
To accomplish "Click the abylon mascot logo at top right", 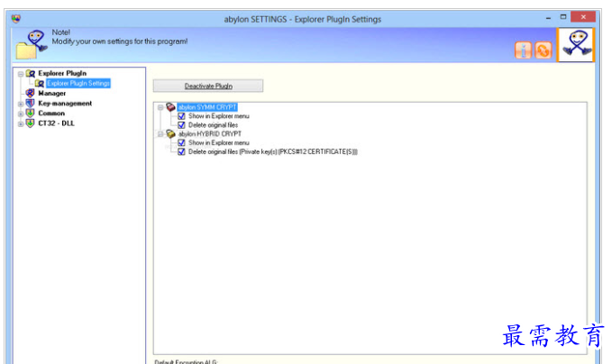I will click(577, 44).
